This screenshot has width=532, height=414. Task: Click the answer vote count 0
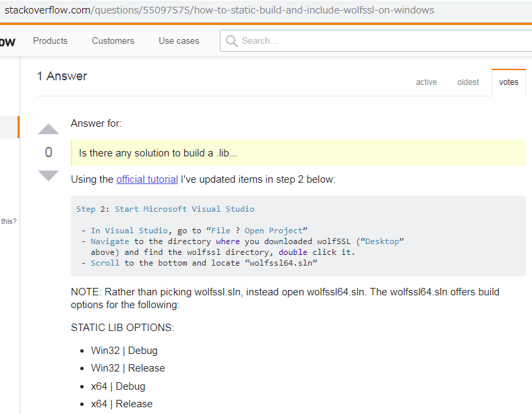(x=49, y=152)
